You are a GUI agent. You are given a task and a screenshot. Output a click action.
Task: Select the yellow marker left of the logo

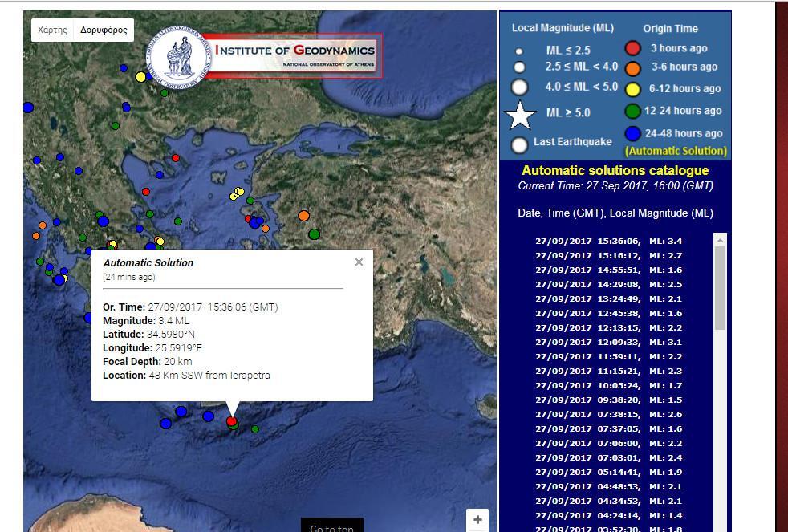(141, 77)
